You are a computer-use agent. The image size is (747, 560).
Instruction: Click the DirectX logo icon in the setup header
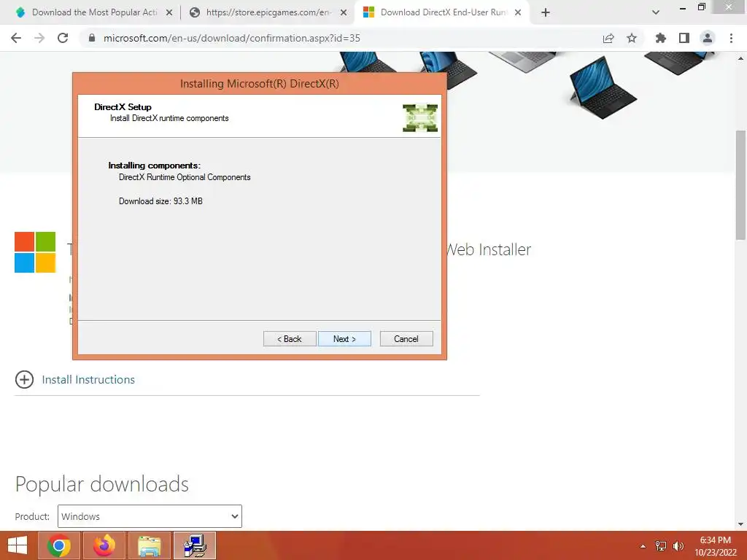[420, 117]
